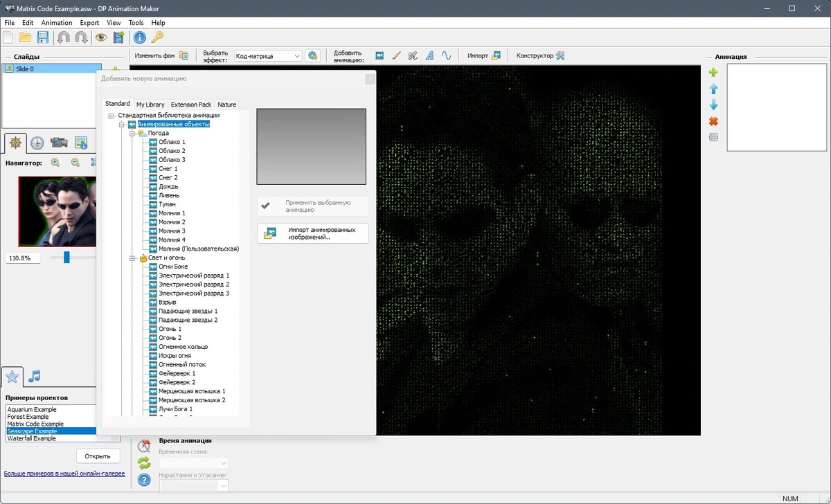This screenshot has height=504, width=831.
Task: Click the navigator zoom slider handle
Action: click(x=66, y=257)
